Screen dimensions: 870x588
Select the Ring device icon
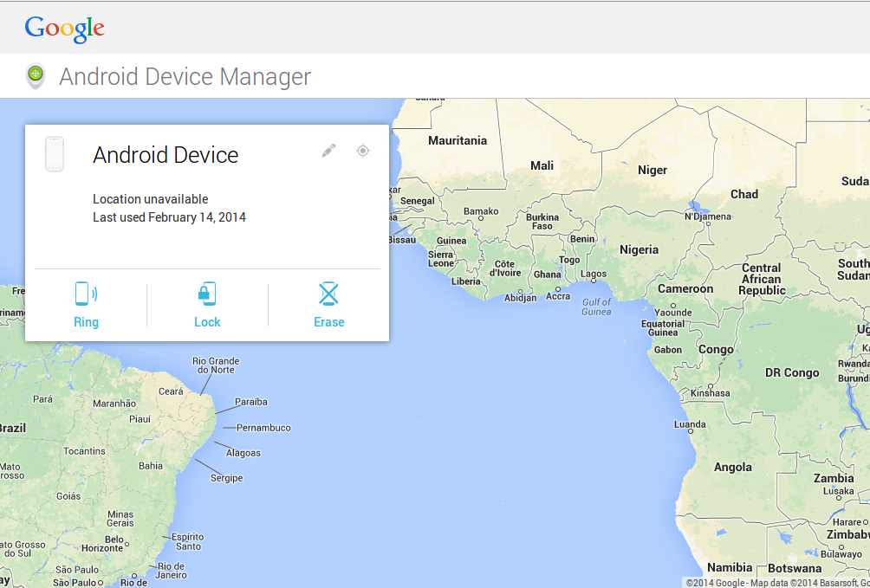tap(86, 294)
